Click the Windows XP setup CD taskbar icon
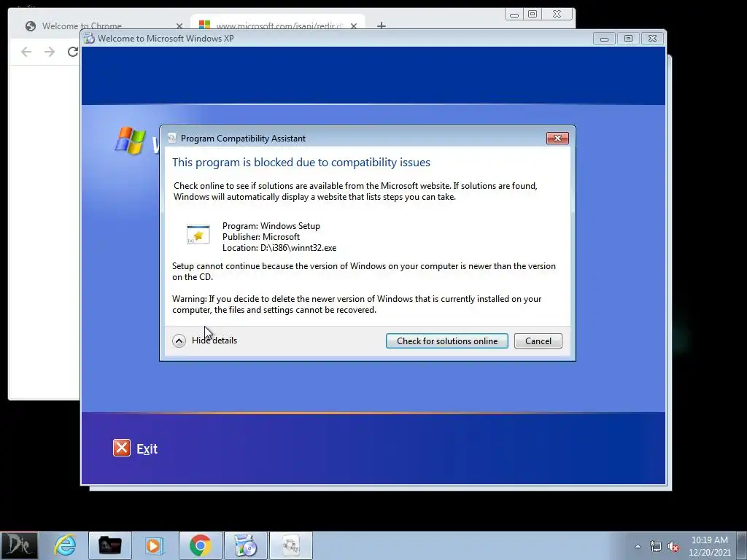The height and width of the screenshot is (560, 747). (x=246, y=545)
